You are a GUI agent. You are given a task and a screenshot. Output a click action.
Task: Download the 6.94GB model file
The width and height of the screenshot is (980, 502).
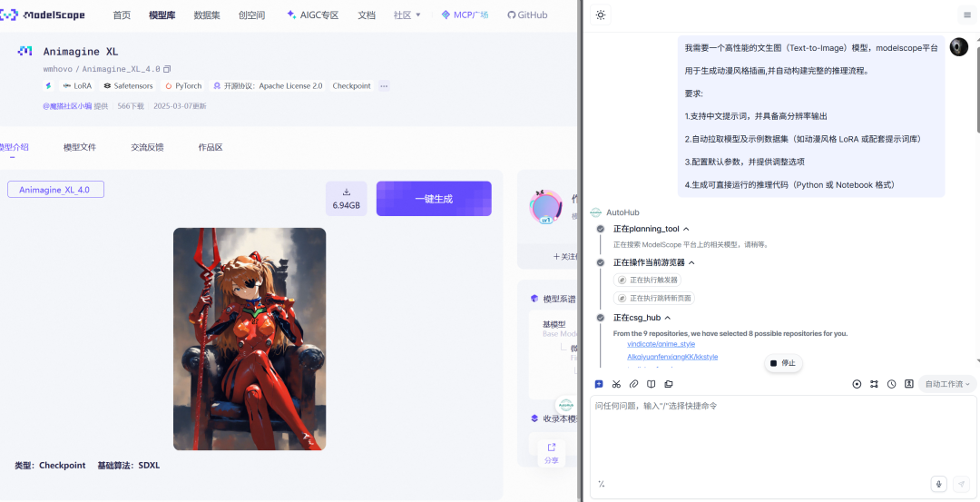[x=347, y=198]
